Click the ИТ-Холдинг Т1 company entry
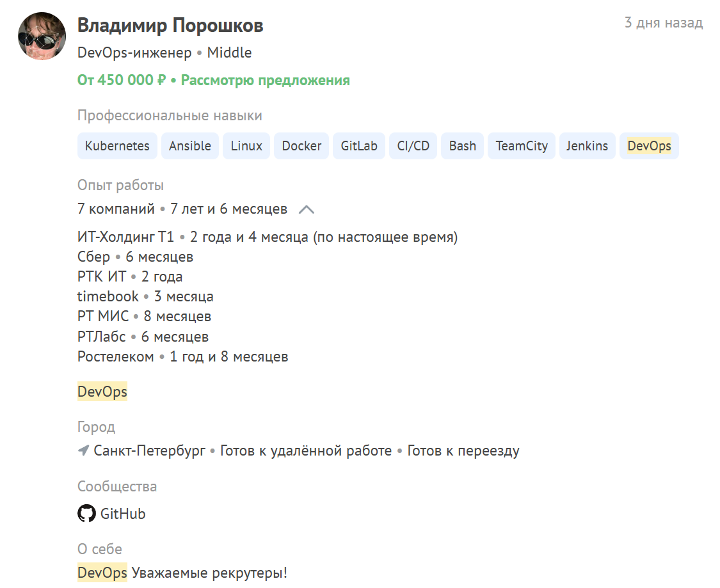 tap(125, 237)
